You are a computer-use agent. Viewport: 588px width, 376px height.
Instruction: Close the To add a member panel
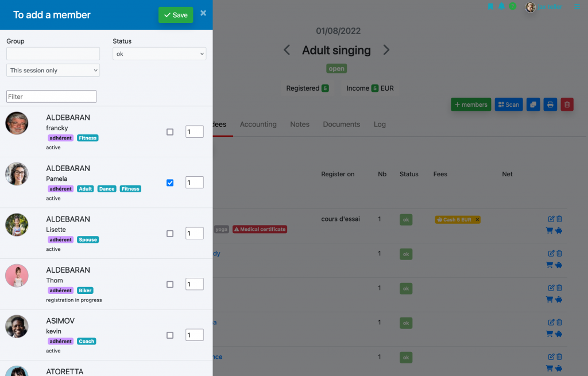(203, 13)
